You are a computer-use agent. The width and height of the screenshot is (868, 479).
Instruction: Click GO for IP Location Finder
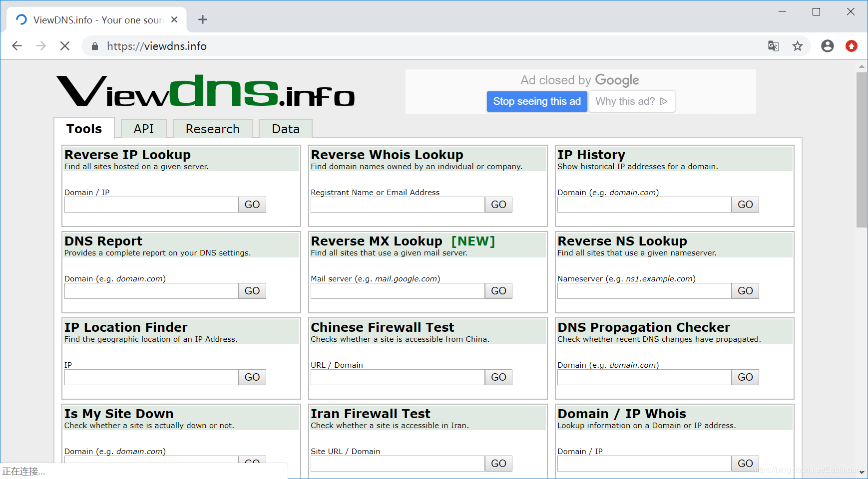pos(252,377)
